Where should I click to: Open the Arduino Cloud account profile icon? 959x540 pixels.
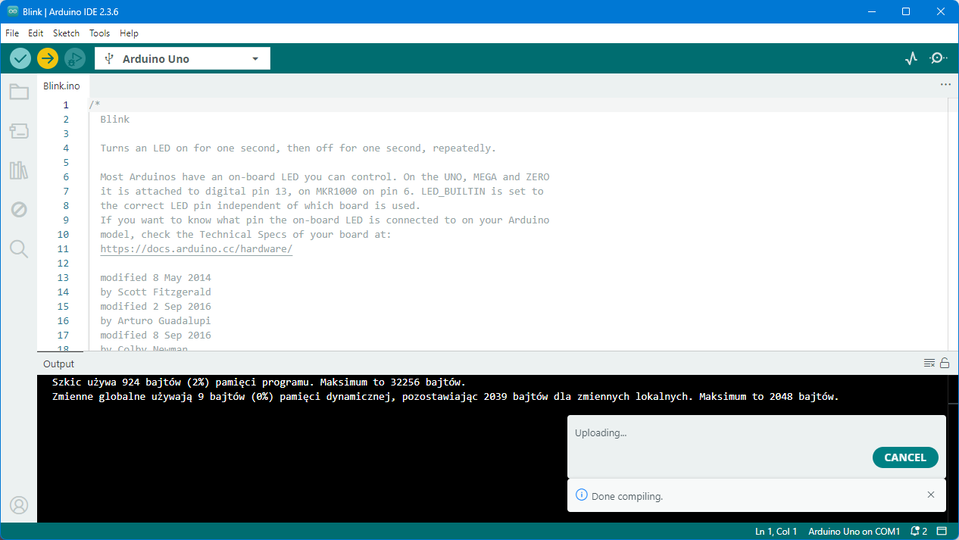[x=19, y=505]
